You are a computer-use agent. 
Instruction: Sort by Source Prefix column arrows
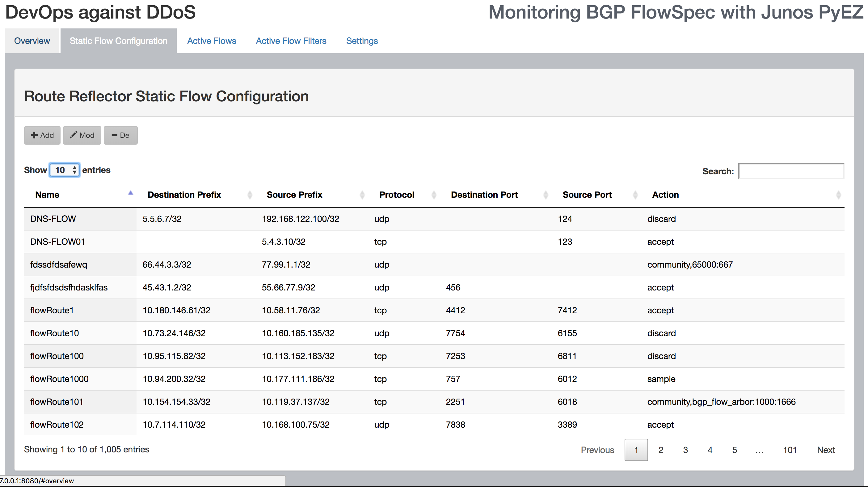pos(362,195)
